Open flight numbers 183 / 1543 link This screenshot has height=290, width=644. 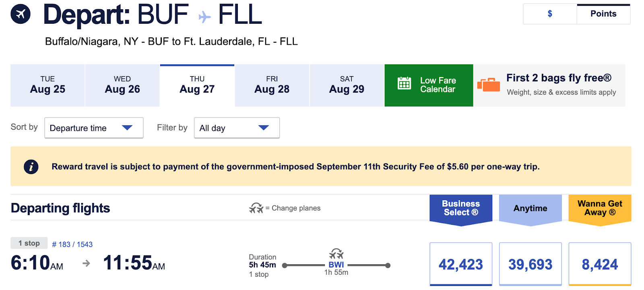pos(72,244)
